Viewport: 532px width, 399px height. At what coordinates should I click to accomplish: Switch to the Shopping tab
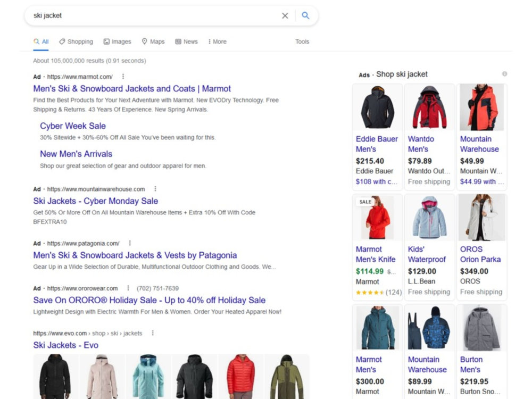[76, 41]
